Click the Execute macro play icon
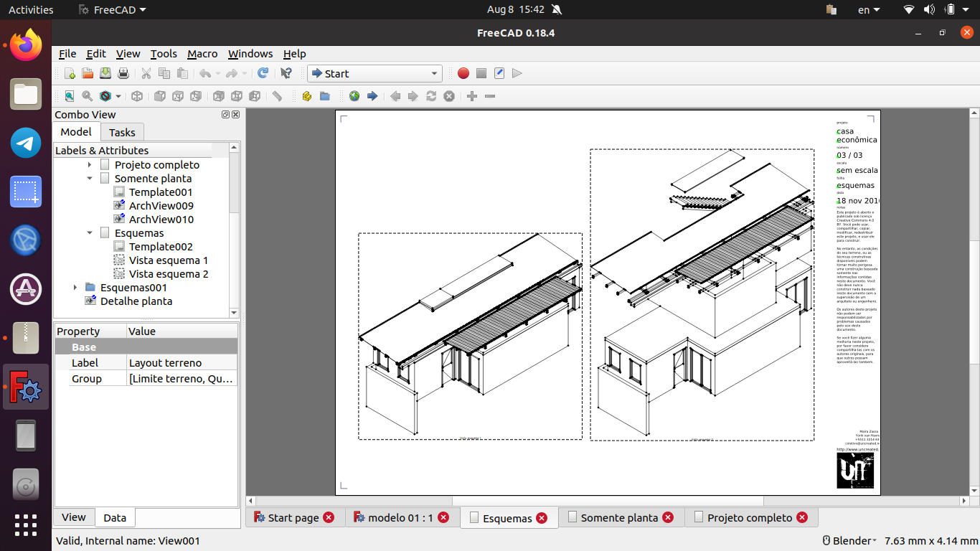The width and height of the screenshot is (980, 551). pos(517,73)
